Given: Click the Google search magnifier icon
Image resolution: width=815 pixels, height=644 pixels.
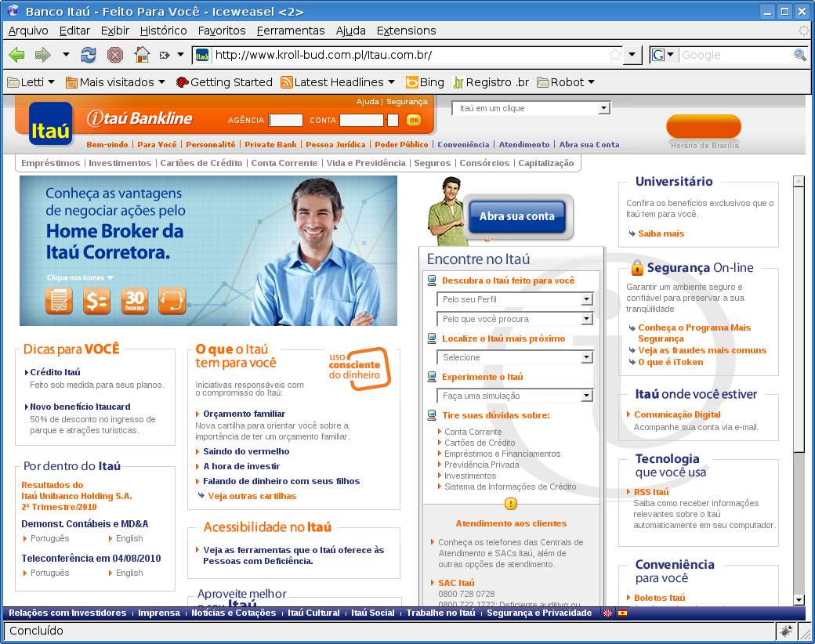Looking at the screenshot, I should [x=800, y=55].
